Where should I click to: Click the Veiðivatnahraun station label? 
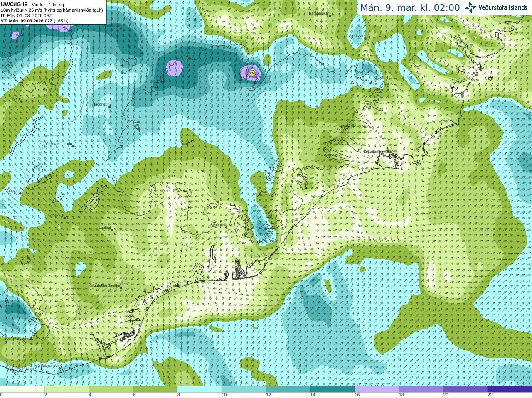tap(59, 144)
